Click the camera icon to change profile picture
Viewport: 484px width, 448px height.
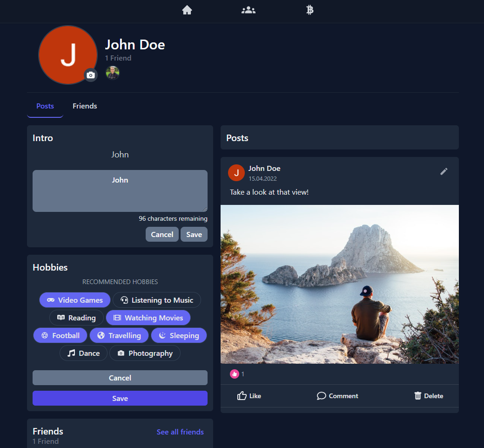pyautogui.click(x=91, y=75)
